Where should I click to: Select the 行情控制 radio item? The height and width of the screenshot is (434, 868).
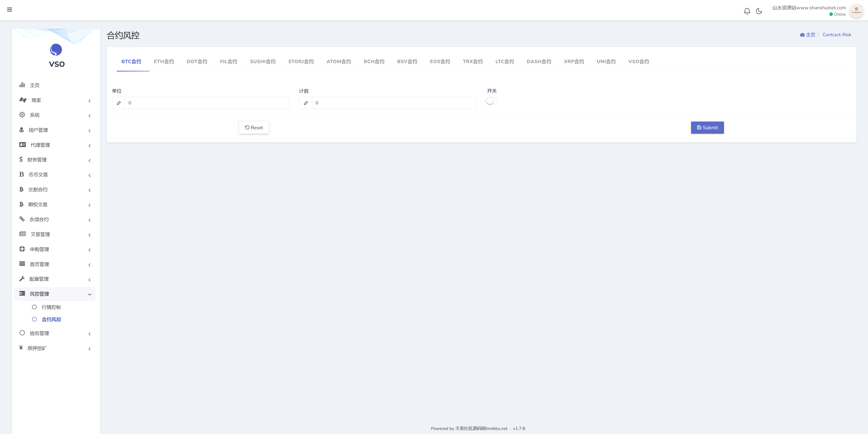click(x=34, y=307)
